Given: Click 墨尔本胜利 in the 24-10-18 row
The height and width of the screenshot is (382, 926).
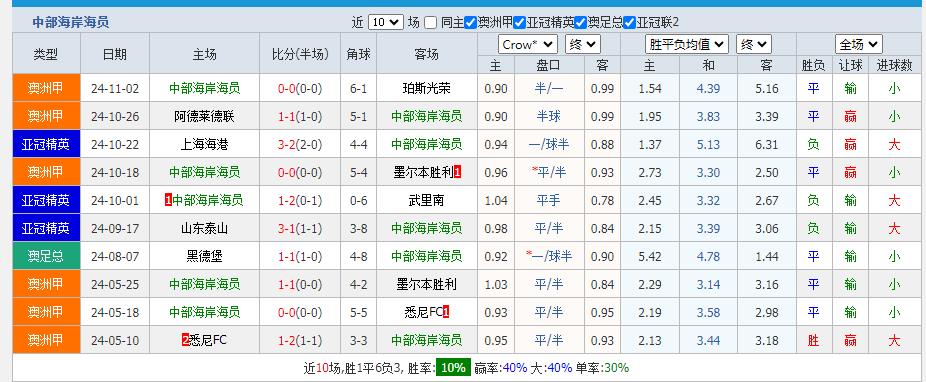Looking at the screenshot, I should (x=423, y=172).
